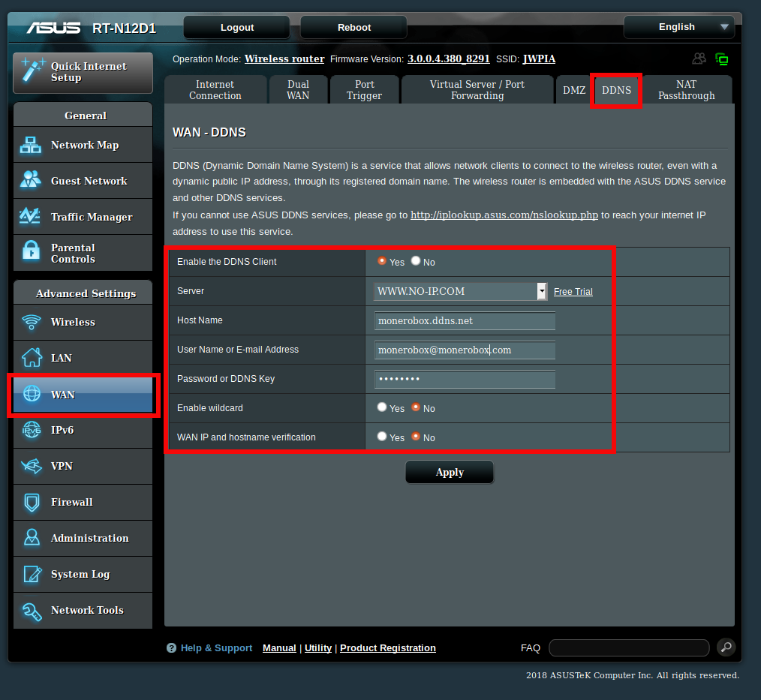
Task: Select the DDNS tab
Action: (x=616, y=90)
